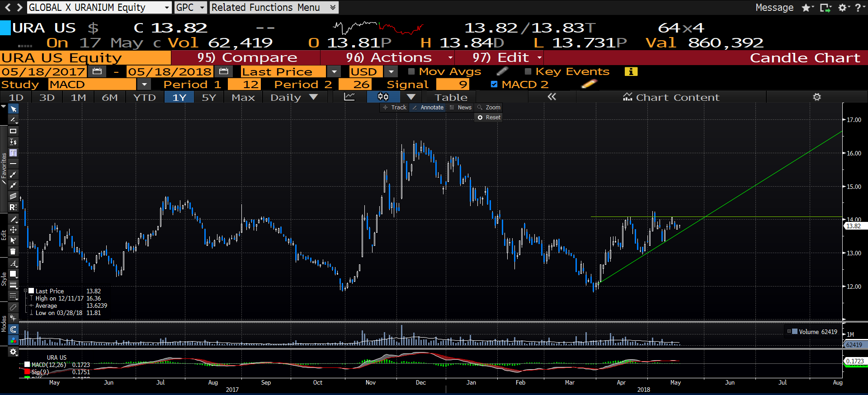This screenshot has height=395, width=868.
Task: Open the USD currency dropdown
Action: (391, 71)
